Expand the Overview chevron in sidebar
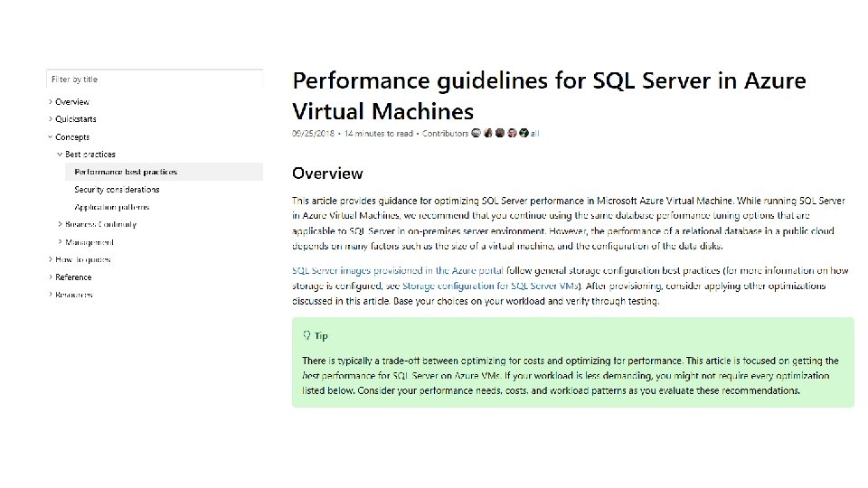 (51, 102)
